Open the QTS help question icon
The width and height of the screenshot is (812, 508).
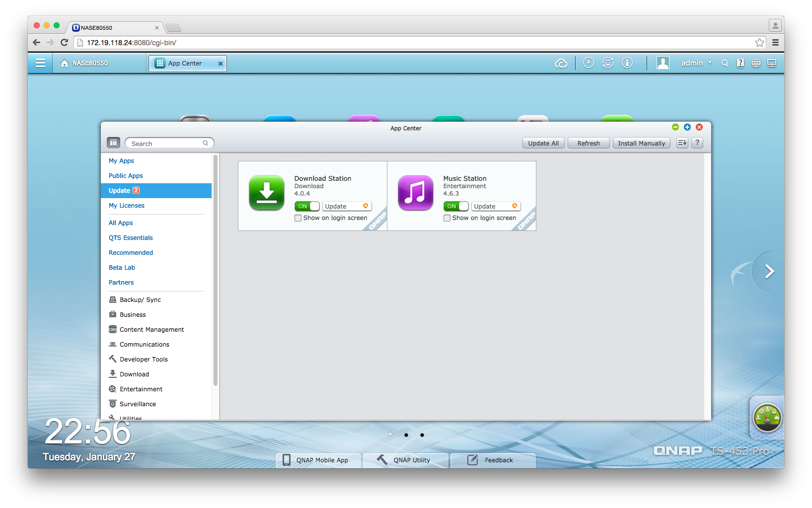pos(740,63)
